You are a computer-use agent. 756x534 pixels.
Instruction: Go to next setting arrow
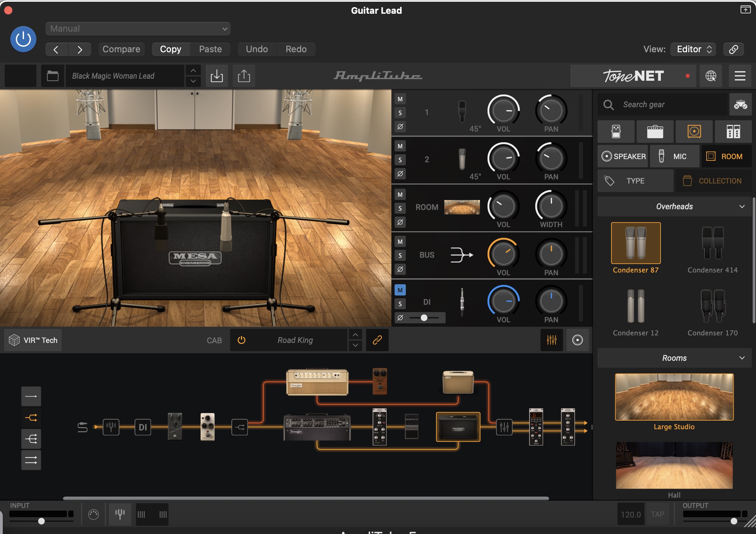[80, 49]
